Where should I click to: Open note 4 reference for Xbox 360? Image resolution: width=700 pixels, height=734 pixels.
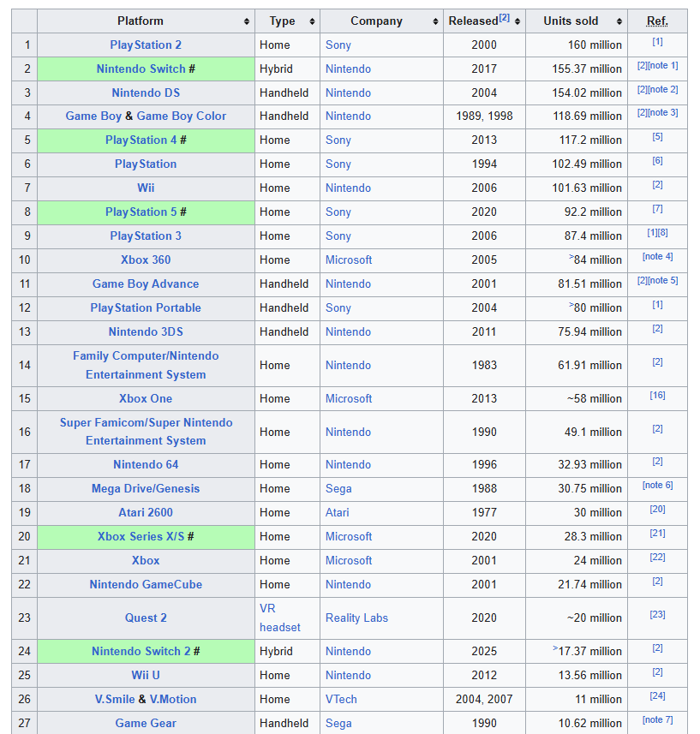tap(657, 257)
